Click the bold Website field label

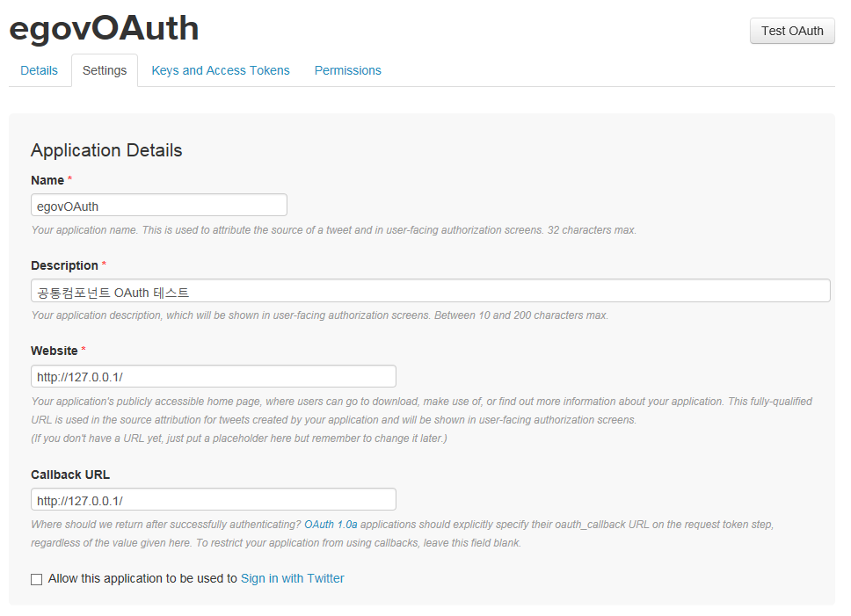pyautogui.click(x=55, y=351)
